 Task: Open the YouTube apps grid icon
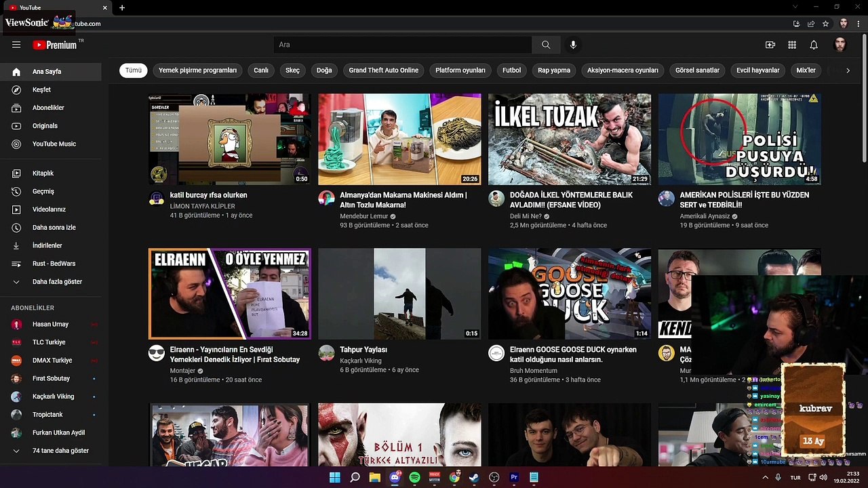click(x=792, y=45)
